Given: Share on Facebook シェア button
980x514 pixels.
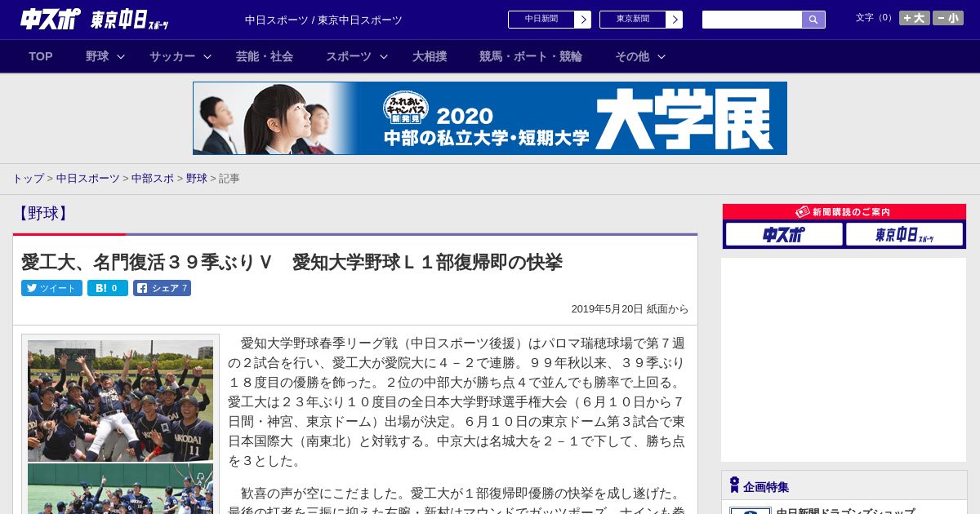Looking at the screenshot, I should click(162, 288).
